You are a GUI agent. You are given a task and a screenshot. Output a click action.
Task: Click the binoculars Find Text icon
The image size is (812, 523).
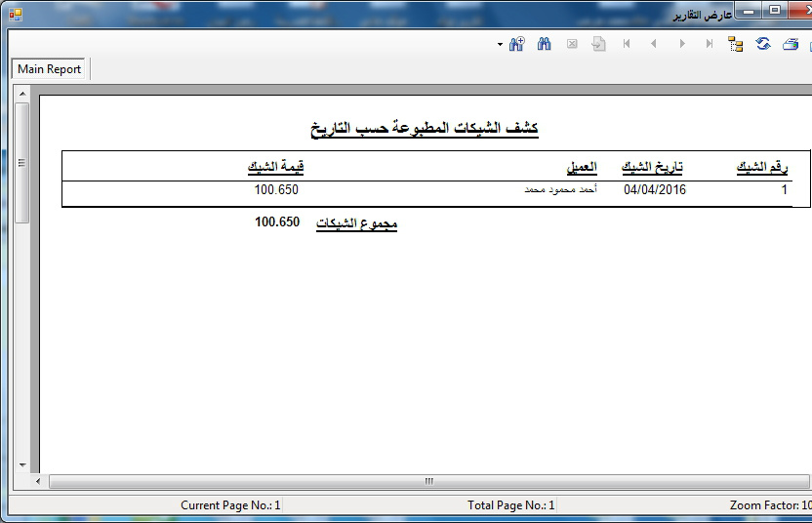545,44
